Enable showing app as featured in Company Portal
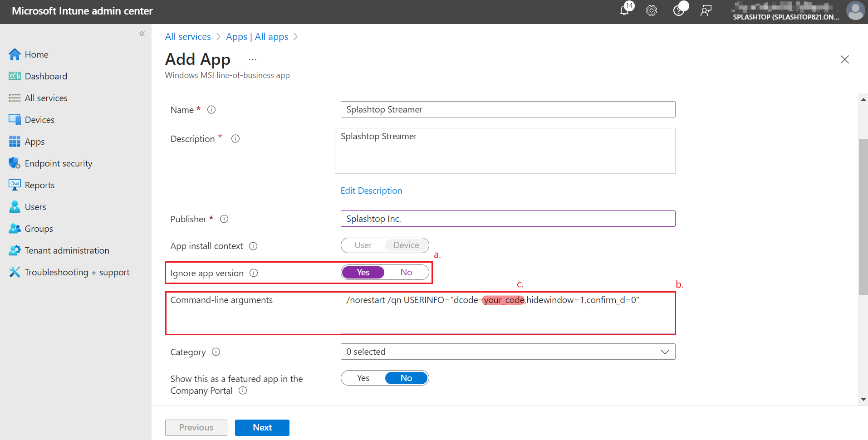 click(x=363, y=377)
